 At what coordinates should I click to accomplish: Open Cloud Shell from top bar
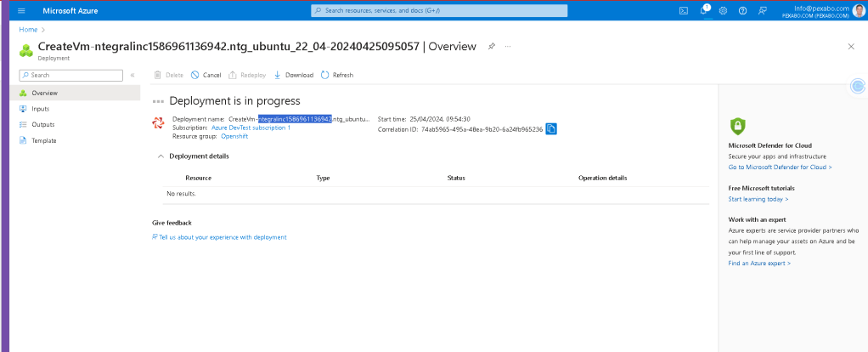point(684,10)
